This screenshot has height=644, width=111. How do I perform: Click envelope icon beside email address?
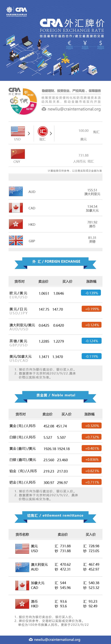point(44,109)
